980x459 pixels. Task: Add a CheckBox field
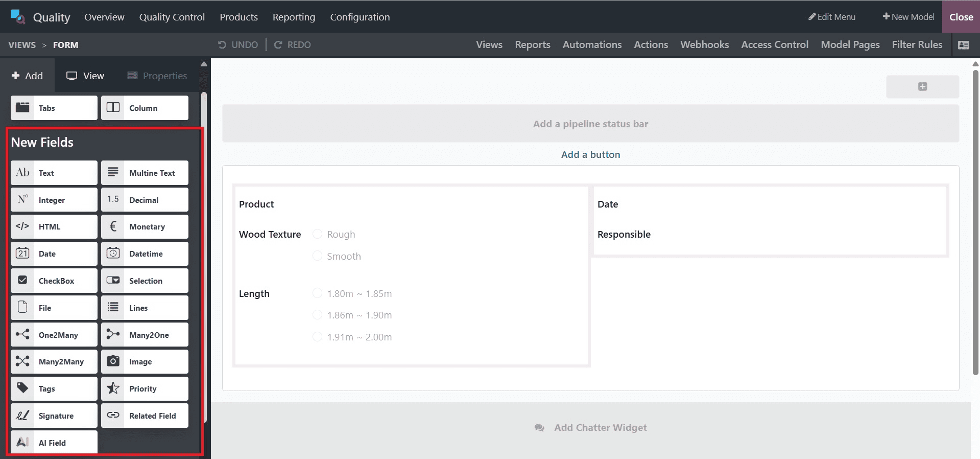pyautogui.click(x=54, y=281)
